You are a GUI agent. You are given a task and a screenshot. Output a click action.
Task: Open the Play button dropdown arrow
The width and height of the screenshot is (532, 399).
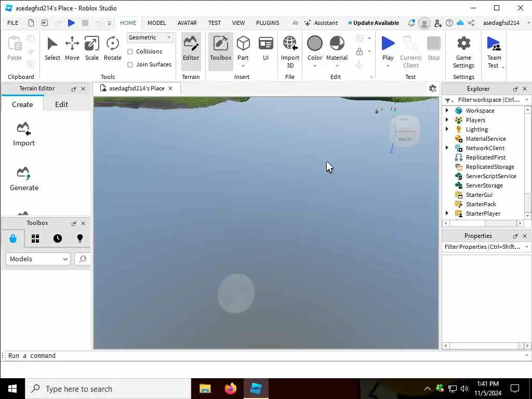(x=388, y=66)
